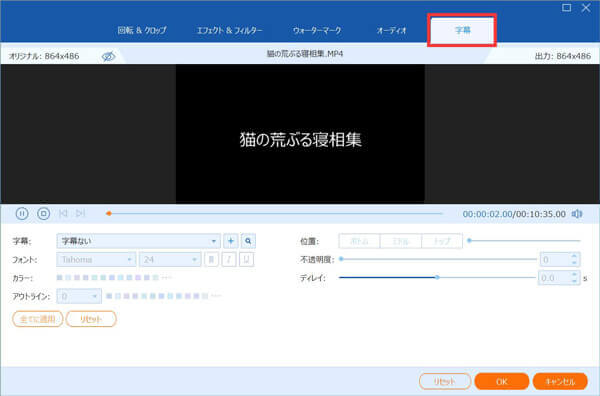Go to the オーディオ tab
This screenshot has height=396, width=600.
pos(391,30)
